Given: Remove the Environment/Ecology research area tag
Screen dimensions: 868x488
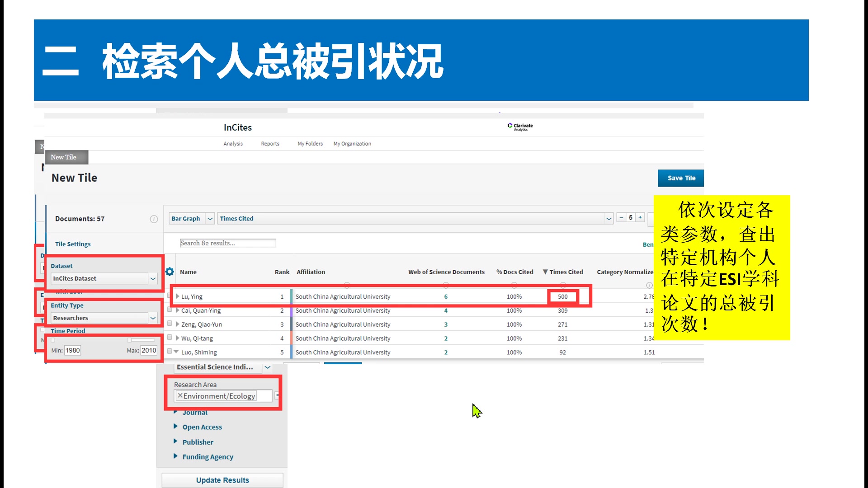Looking at the screenshot, I should coord(180,395).
